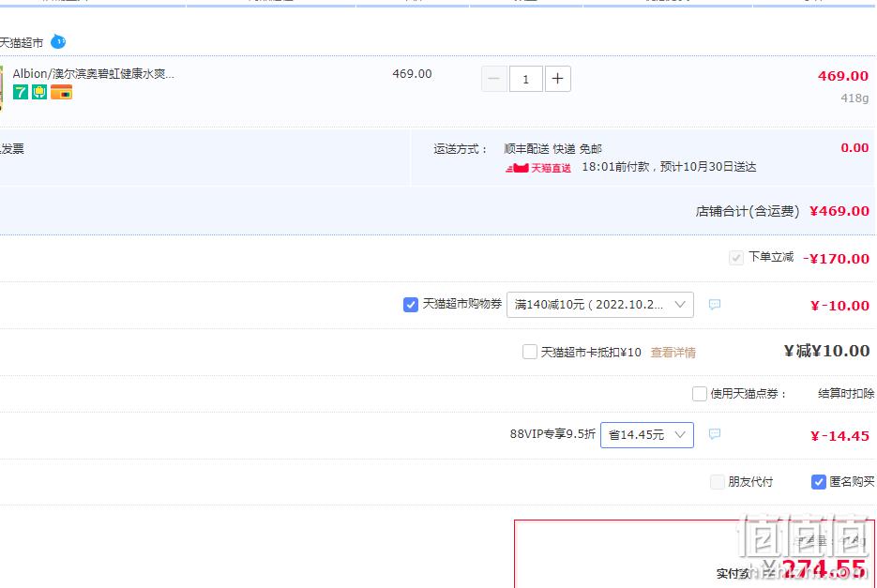Screen dimensions: 877x588
Task: Decrease item quantity with minus button
Action: [494, 79]
